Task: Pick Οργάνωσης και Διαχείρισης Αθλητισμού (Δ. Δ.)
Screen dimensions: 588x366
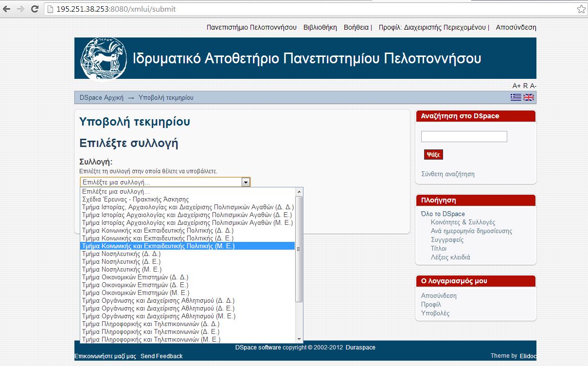Action: point(188,301)
